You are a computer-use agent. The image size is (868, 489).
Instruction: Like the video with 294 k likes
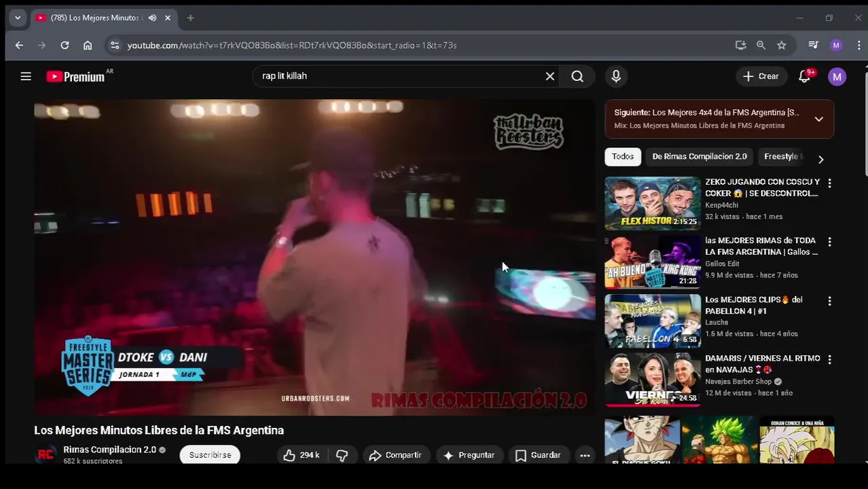pyautogui.click(x=302, y=455)
